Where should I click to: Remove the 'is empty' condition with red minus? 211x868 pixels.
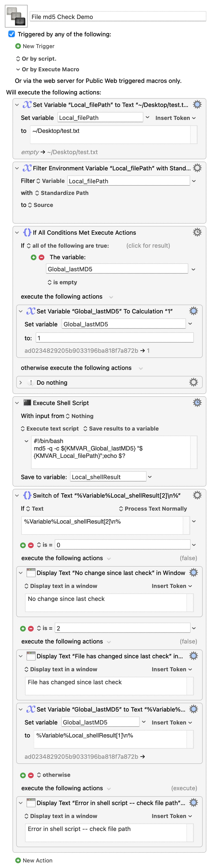point(42,257)
